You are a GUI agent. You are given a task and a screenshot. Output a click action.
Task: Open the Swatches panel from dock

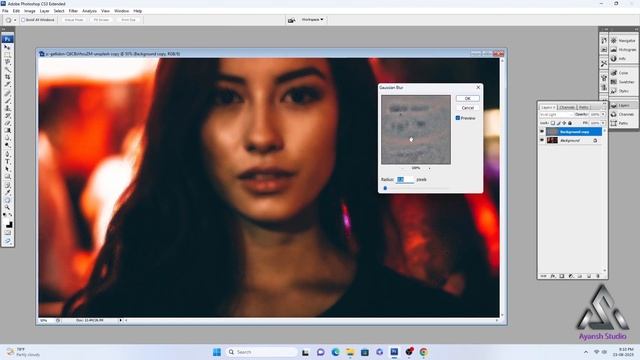623,82
